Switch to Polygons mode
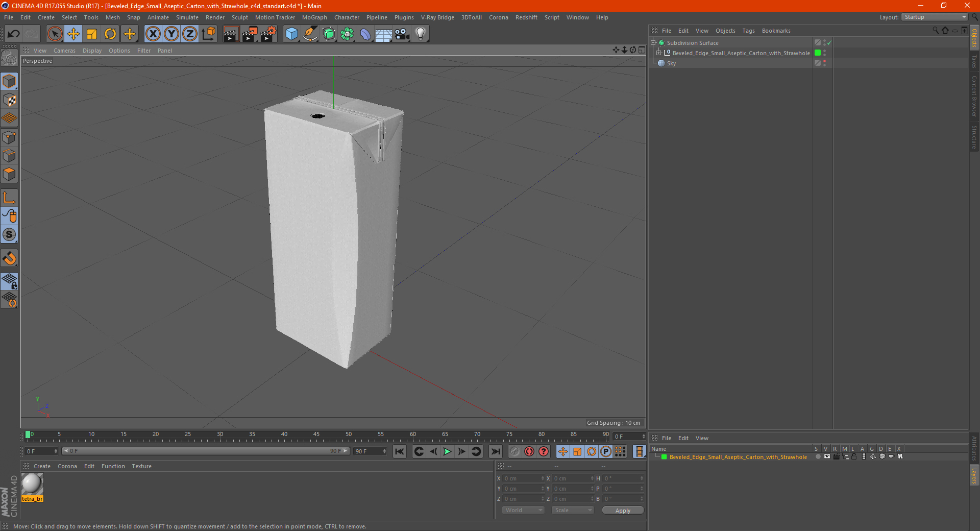Screen dimensions: 980x531 click(x=9, y=174)
